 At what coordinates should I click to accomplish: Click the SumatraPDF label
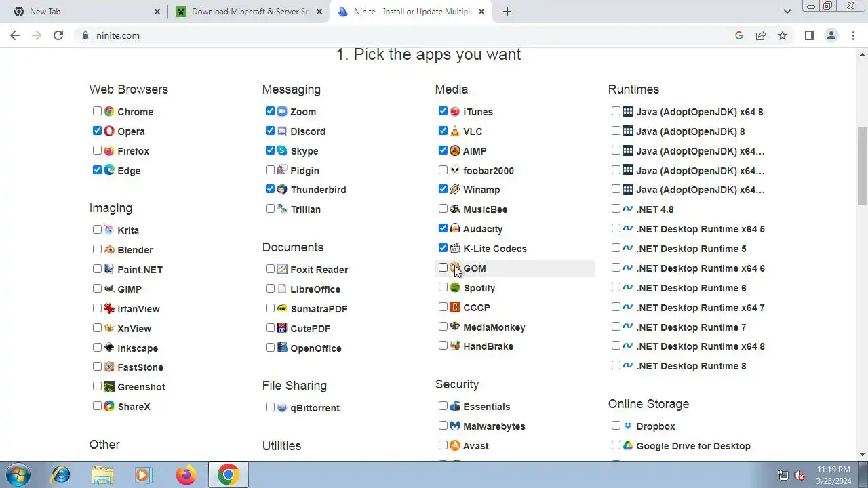(319, 308)
